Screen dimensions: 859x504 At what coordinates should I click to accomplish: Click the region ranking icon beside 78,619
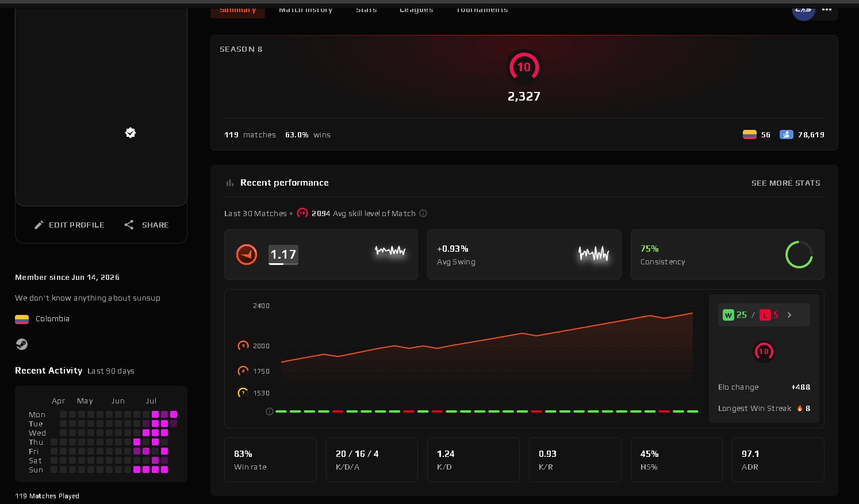tap(786, 135)
